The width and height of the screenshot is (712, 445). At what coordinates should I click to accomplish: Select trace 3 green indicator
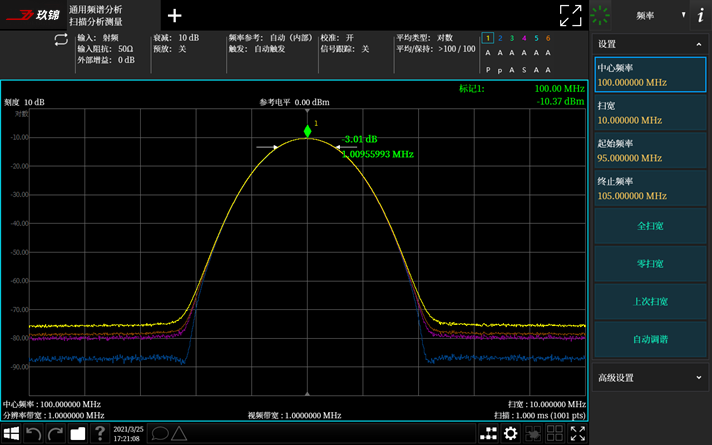coord(512,38)
